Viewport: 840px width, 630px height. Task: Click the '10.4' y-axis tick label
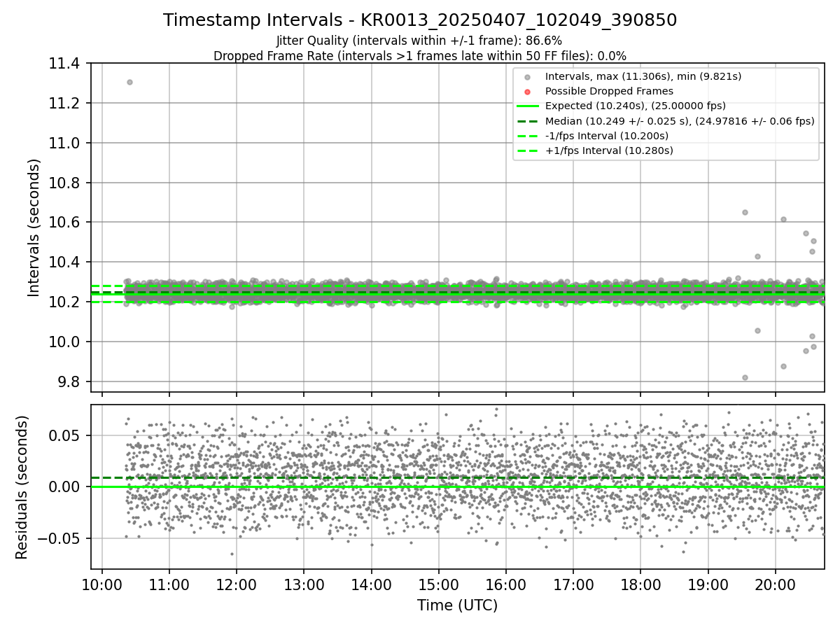(x=66, y=262)
